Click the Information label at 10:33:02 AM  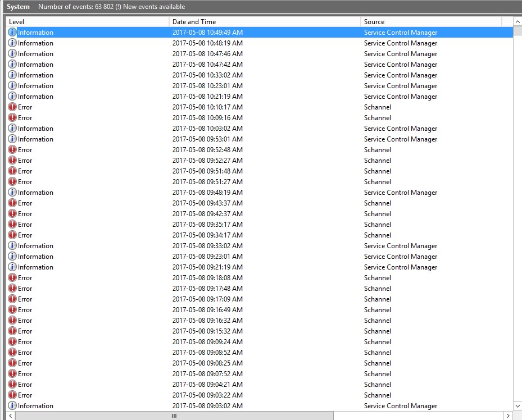(35, 75)
